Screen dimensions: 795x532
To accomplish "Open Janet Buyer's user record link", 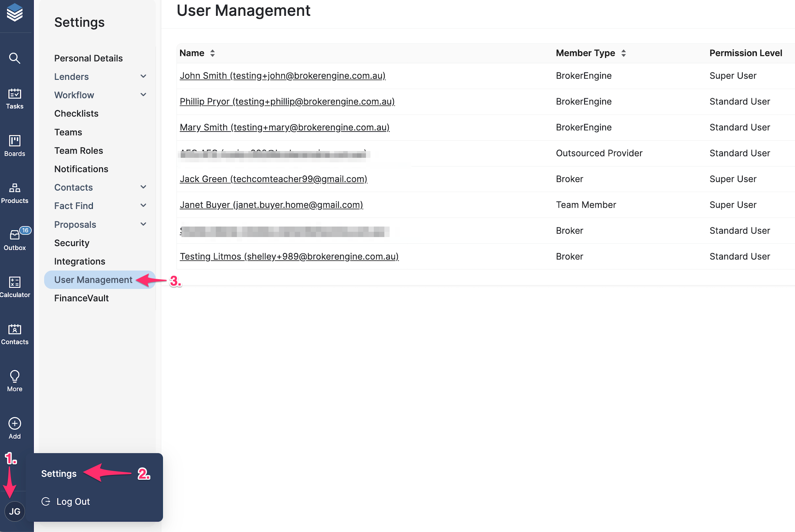I will tap(271, 205).
